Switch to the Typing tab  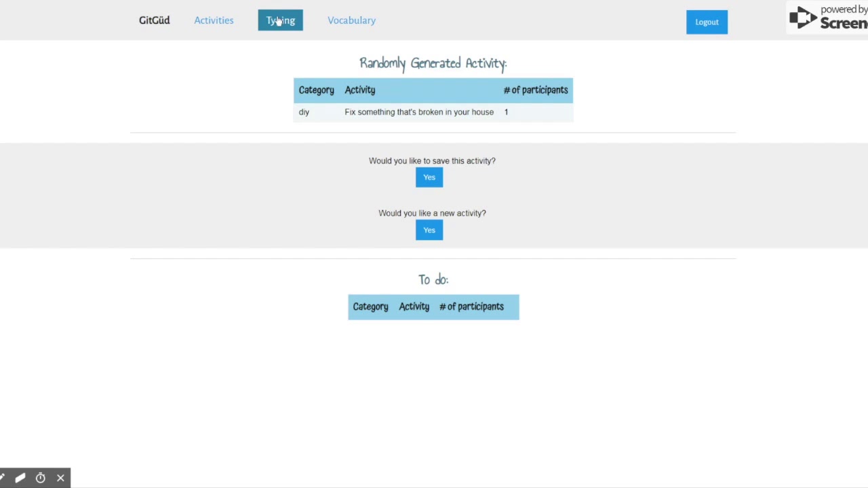pyautogui.click(x=280, y=20)
